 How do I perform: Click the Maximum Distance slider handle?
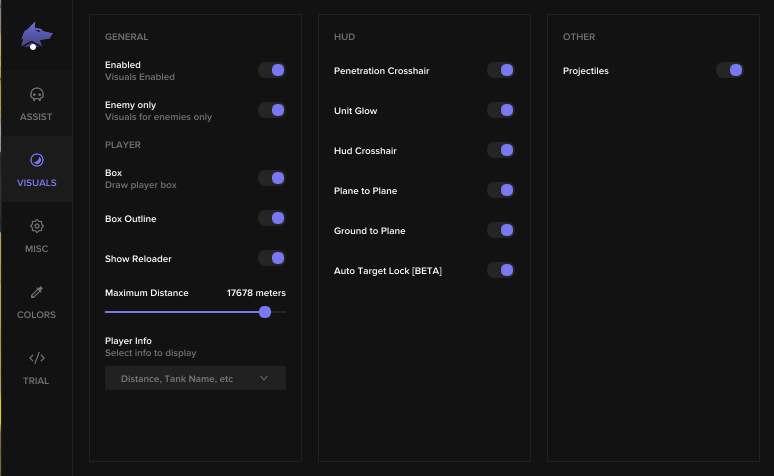(x=265, y=312)
